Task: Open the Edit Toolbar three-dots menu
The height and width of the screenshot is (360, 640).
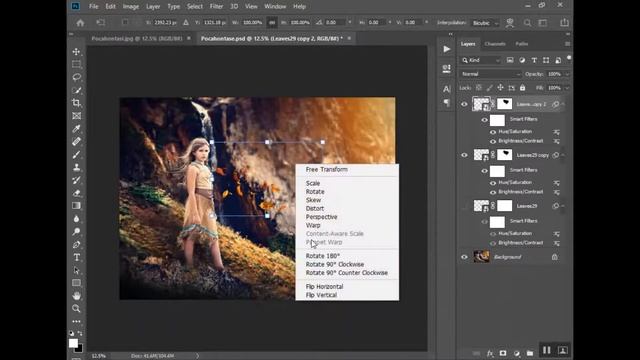Action: coord(76,322)
